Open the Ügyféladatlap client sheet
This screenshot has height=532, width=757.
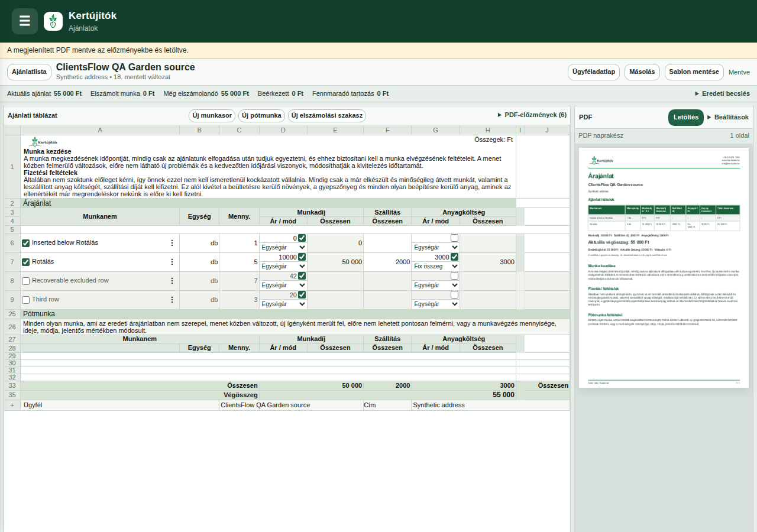coord(594,72)
